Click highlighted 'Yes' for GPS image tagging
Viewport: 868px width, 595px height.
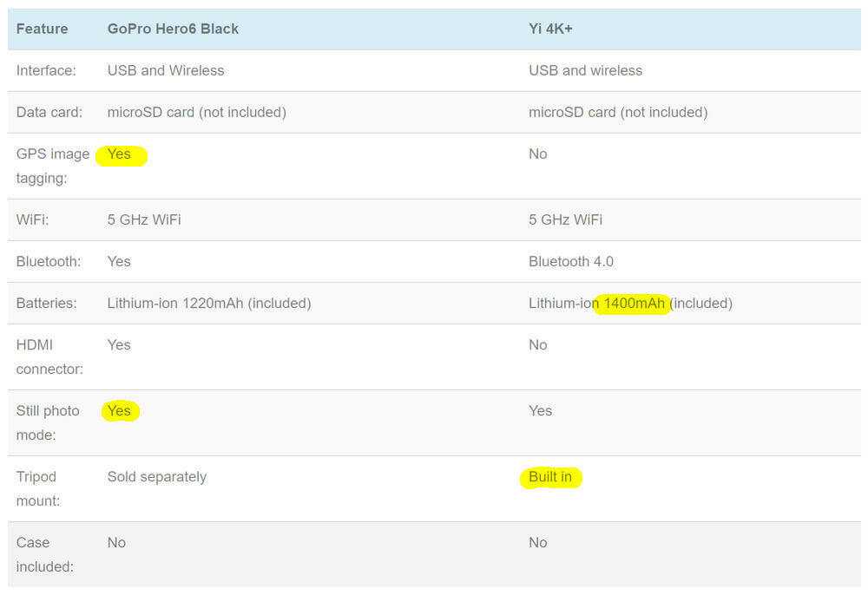(x=120, y=154)
